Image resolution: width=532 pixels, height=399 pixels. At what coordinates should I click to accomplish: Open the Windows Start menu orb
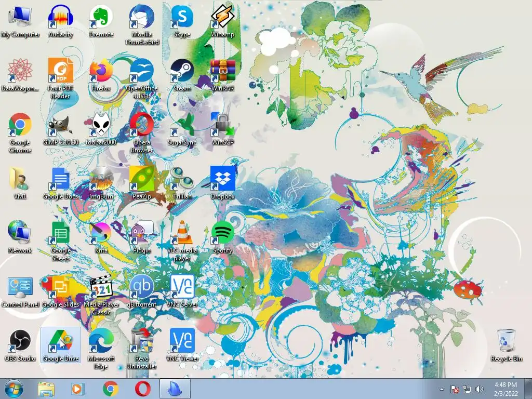14,389
